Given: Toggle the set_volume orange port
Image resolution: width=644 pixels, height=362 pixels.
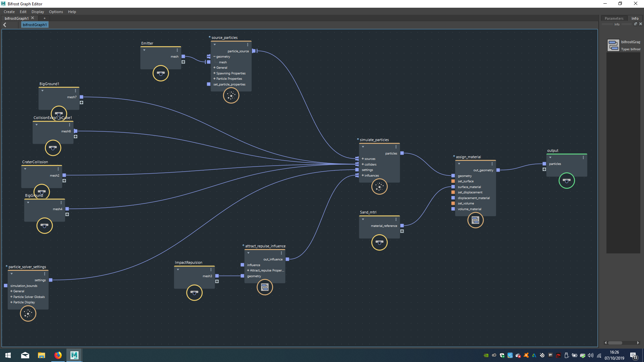Looking at the screenshot, I should (453, 203).
